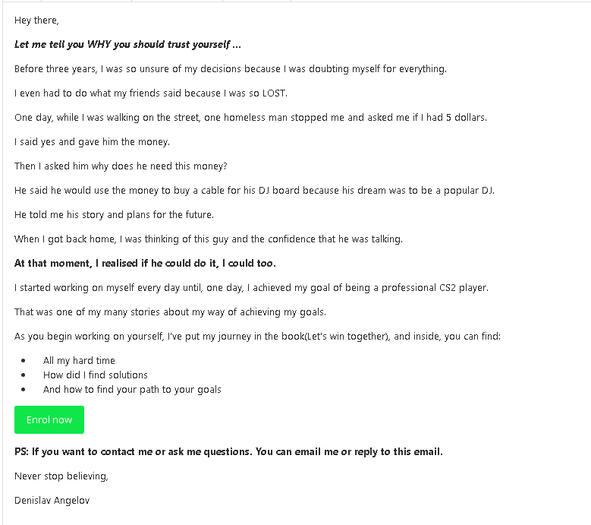591x525 pixels.
Task: Click the green Enrol now button
Action: (49, 419)
